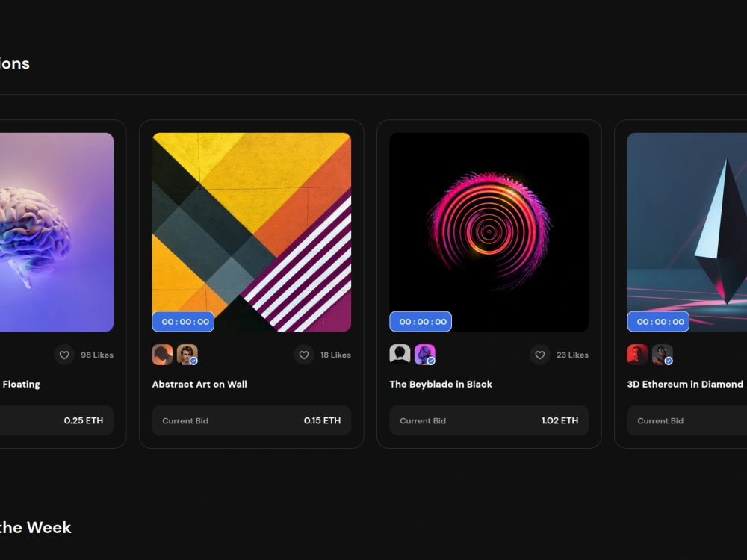Click the countdown timer on Beyblade card

[x=421, y=321]
